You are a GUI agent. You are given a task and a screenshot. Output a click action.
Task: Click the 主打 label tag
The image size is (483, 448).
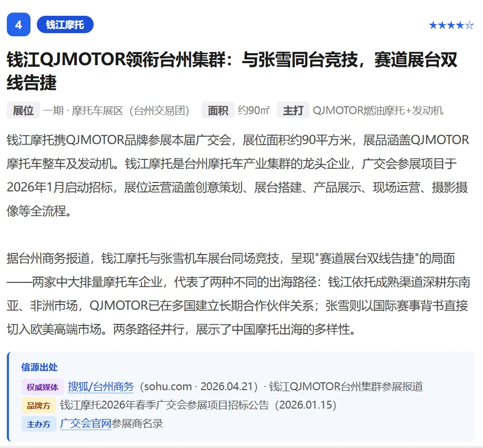pos(293,110)
